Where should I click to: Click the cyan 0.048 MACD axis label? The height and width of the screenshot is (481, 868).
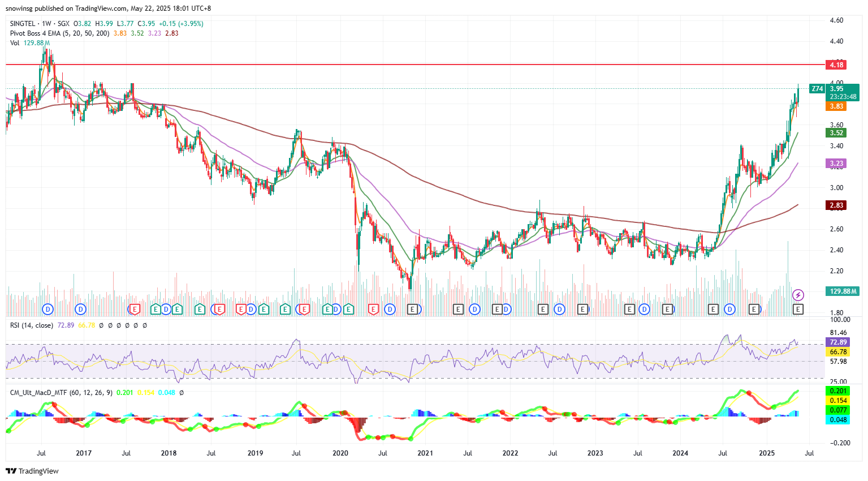837,420
